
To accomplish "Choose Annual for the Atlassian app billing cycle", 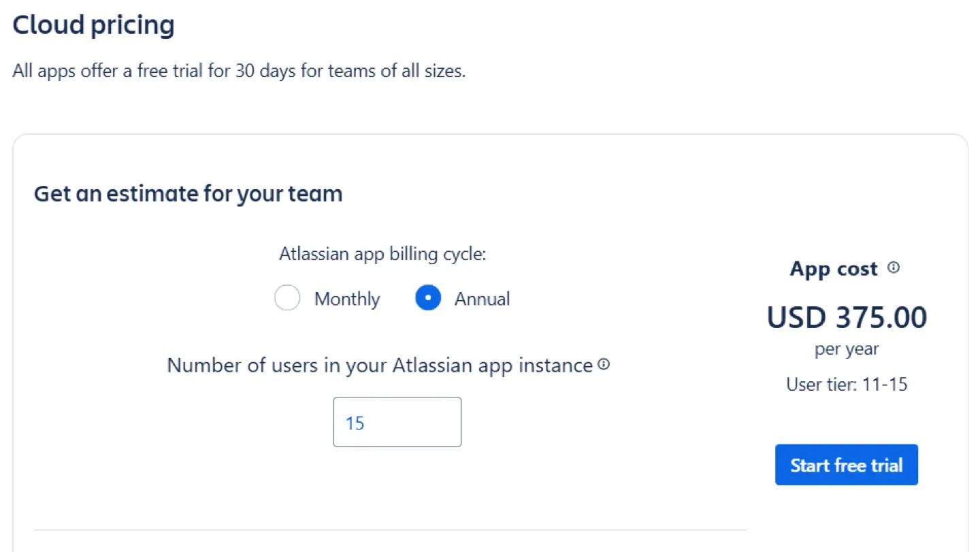I will pyautogui.click(x=427, y=297).
